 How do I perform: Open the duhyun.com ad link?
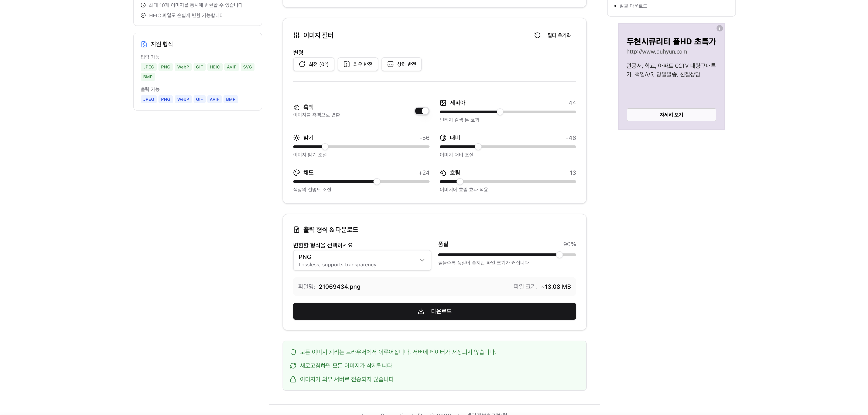pos(656,52)
